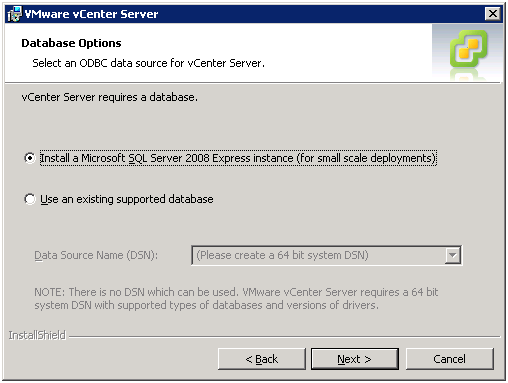
Task: Cancel the vCenter Server installation
Action: click(x=449, y=359)
